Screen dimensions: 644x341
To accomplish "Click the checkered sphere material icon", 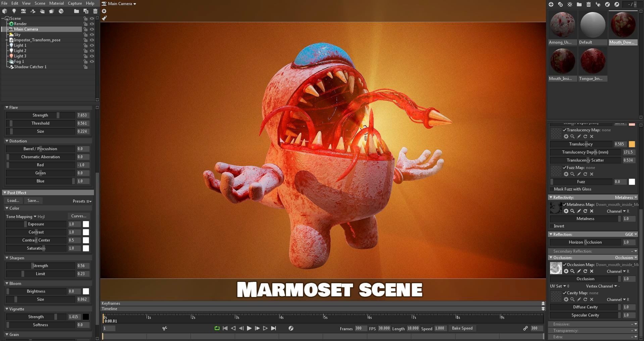I will pos(570,4).
